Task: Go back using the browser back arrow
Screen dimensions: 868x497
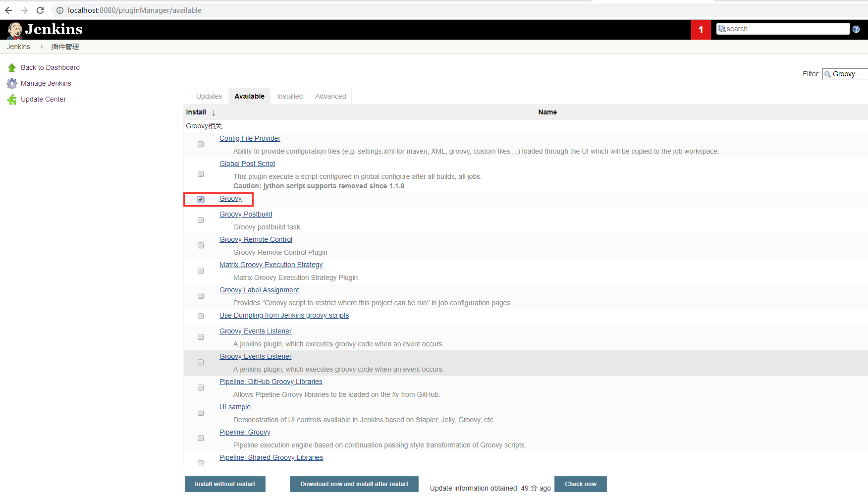Action: (8, 10)
